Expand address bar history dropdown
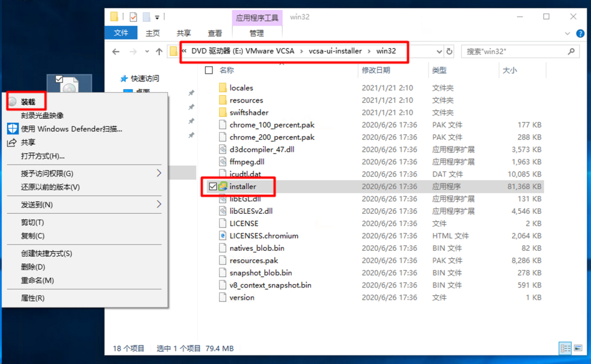 tap(439, 51)
